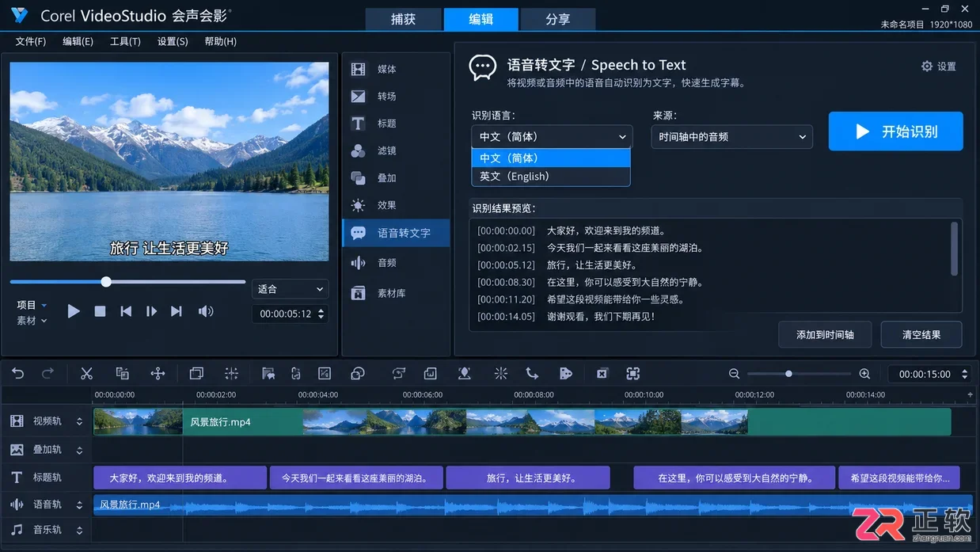
Task: Toggle the preview volume speaker
Action: (x=206, y=311)
